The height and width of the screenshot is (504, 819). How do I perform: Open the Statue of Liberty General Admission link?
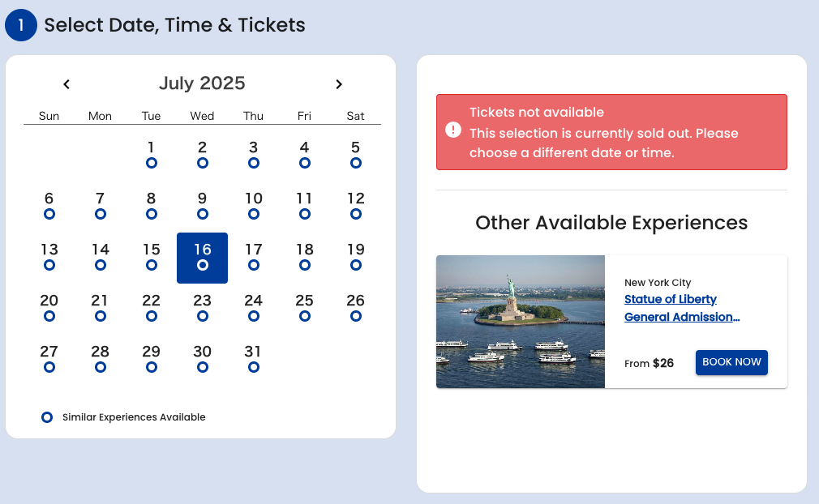[682, 308]
